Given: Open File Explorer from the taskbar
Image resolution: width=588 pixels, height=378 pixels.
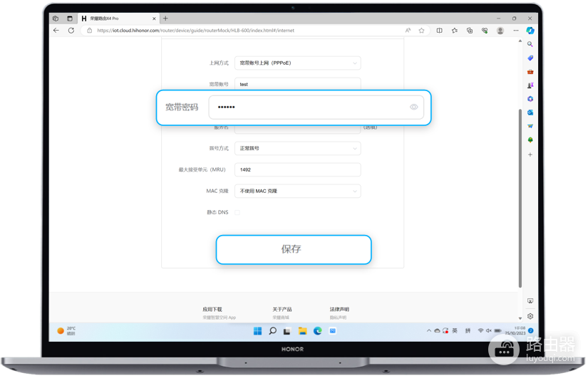Looking at the screenshot, I should (302, 331).
